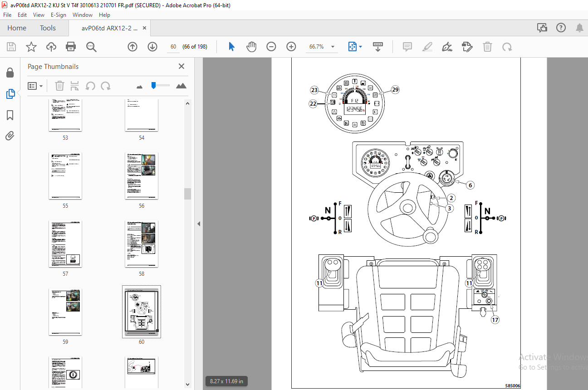Screen dimensions: 588x390
Task: Select the avP06td ARX12-2 document tab
Action: tap(109, 28)
